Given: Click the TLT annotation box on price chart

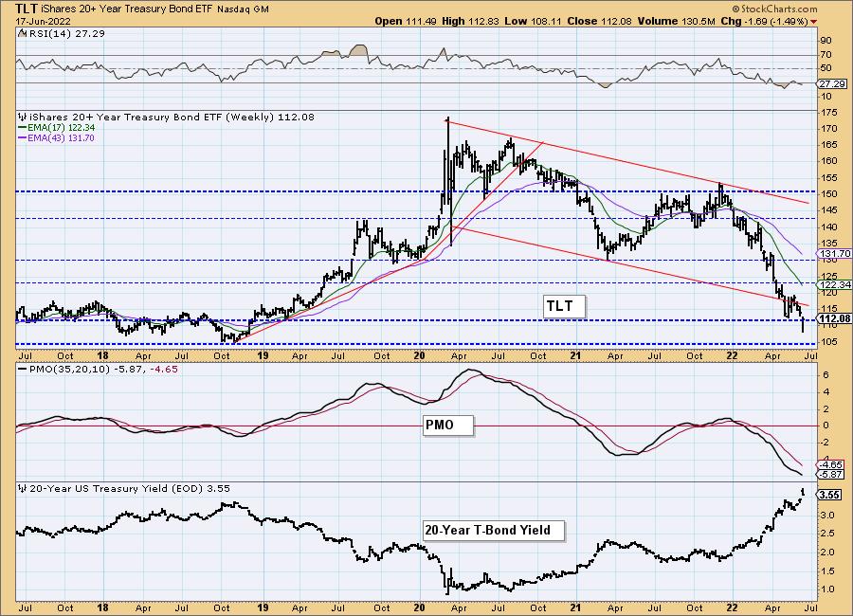Looking at the screenshot, I should (x=564, y=306).
